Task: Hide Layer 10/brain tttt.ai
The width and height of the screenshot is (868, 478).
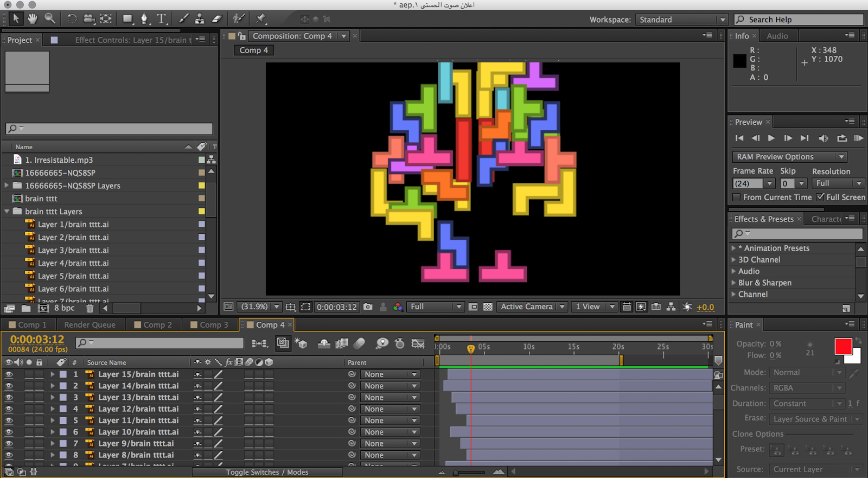Action: 9,432
